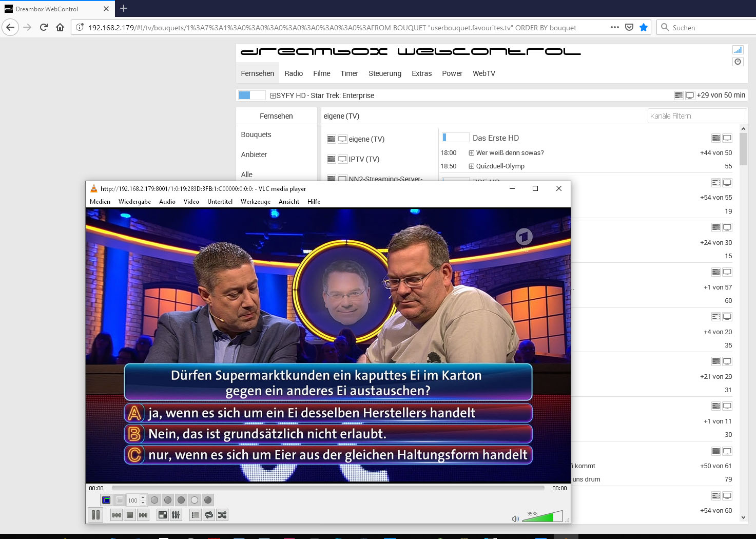Click the VLC stop button
The height and width of the screenshot is (539, 756).
(130, 515)
